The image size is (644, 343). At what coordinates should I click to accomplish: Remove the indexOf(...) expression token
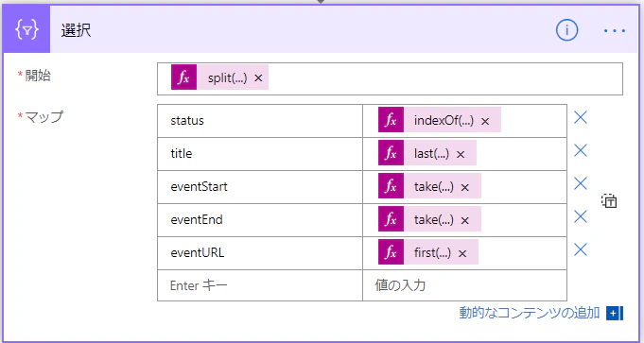point(485,121)
